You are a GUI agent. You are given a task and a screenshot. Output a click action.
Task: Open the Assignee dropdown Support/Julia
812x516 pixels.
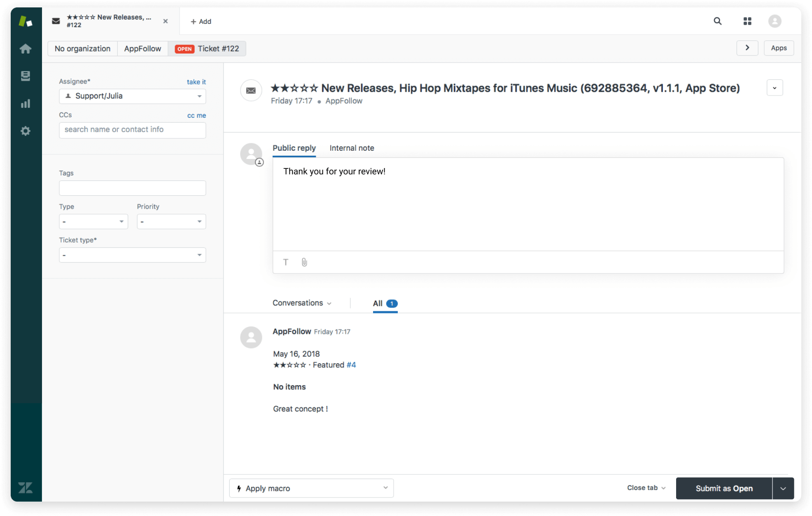point(132,96)
